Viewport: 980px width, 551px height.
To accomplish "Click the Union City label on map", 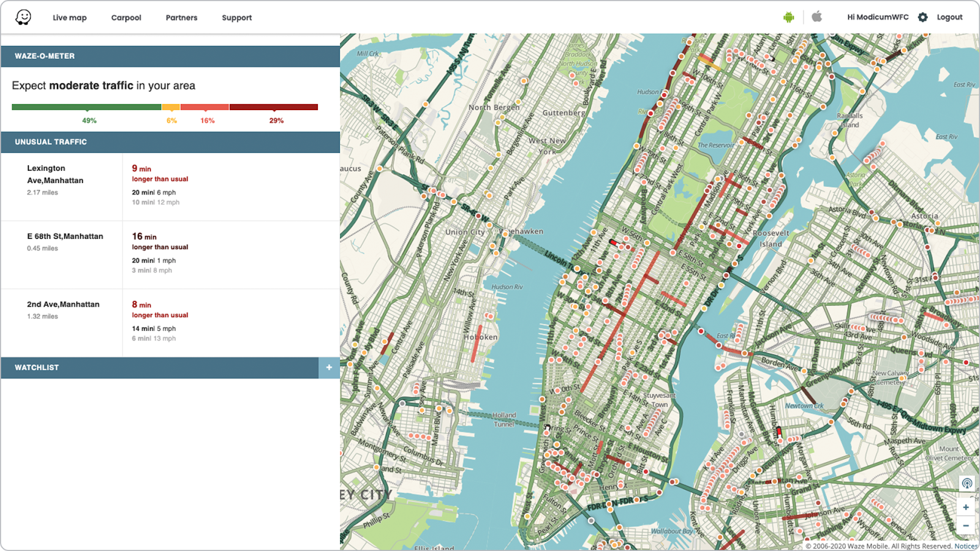I will pyautogui.click(x=465, y=232).
